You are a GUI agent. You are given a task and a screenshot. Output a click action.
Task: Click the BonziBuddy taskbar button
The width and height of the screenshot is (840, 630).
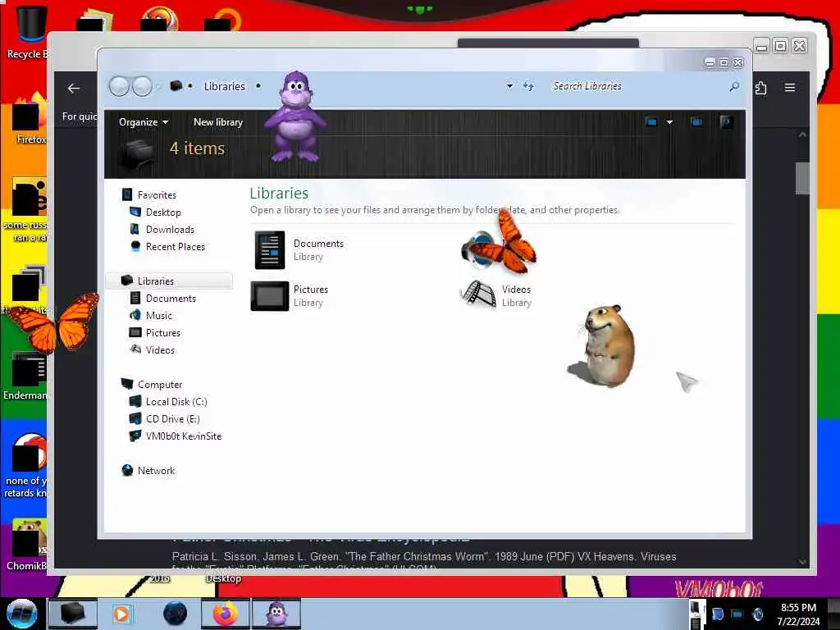tap(276, 614)
